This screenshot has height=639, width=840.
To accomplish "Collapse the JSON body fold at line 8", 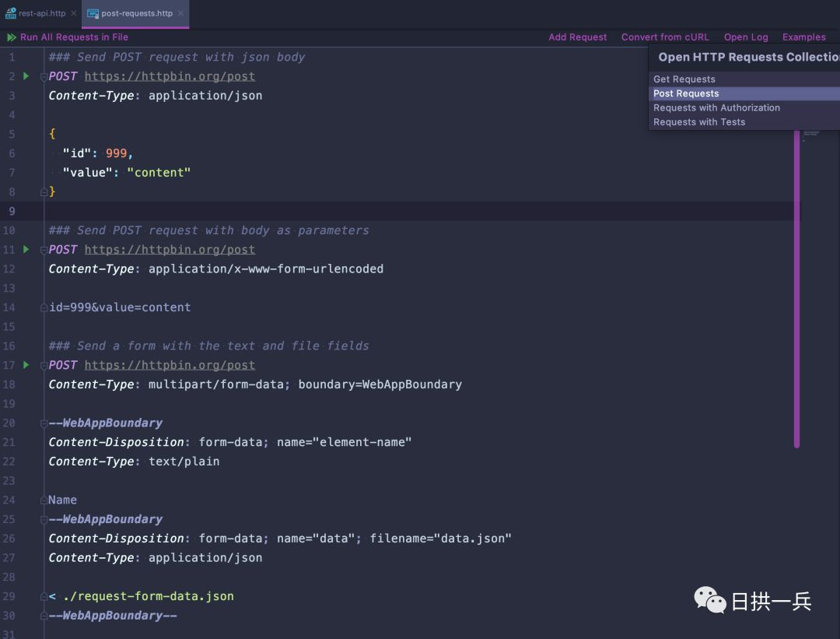I will [x=44, y=191].
